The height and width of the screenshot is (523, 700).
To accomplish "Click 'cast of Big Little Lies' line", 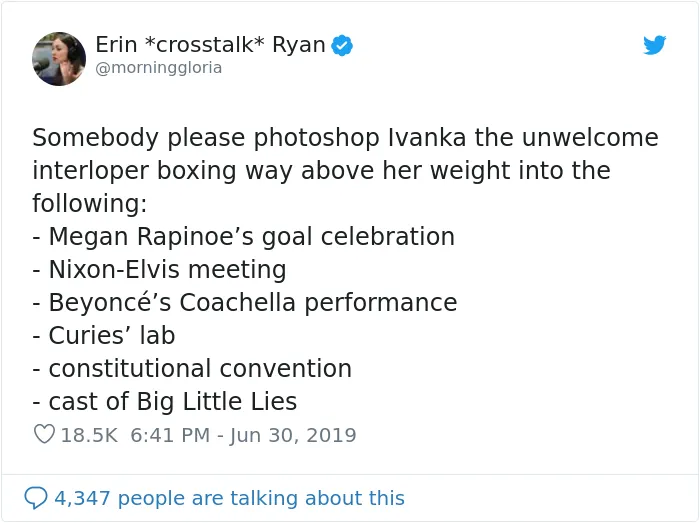I will tap(165, 402).
